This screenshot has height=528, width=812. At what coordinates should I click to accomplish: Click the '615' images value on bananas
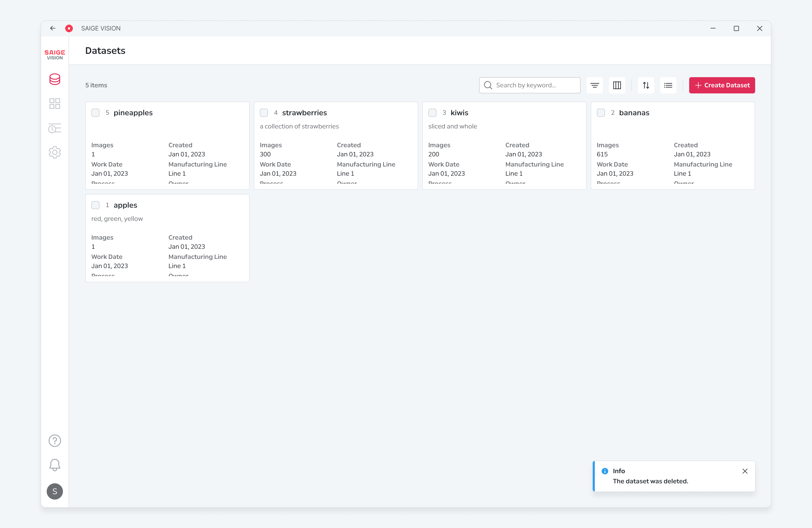602,154
